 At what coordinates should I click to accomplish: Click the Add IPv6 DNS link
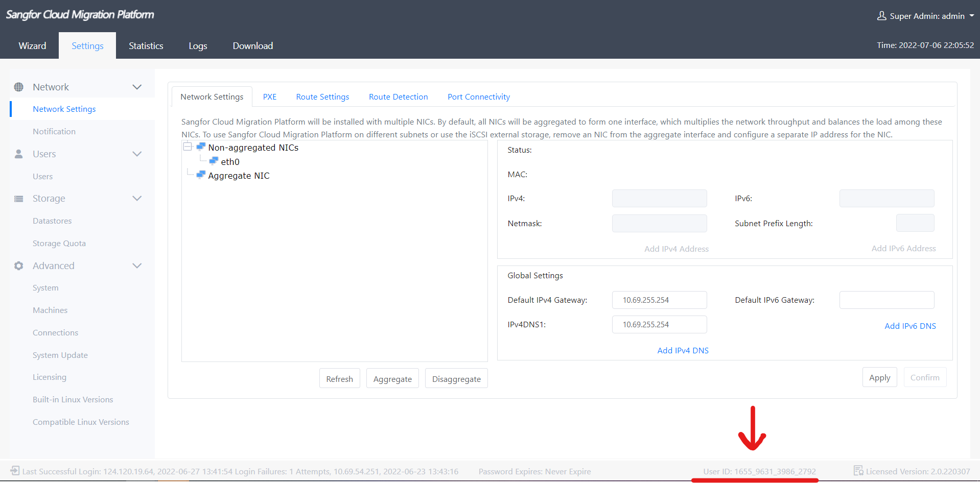911,326
